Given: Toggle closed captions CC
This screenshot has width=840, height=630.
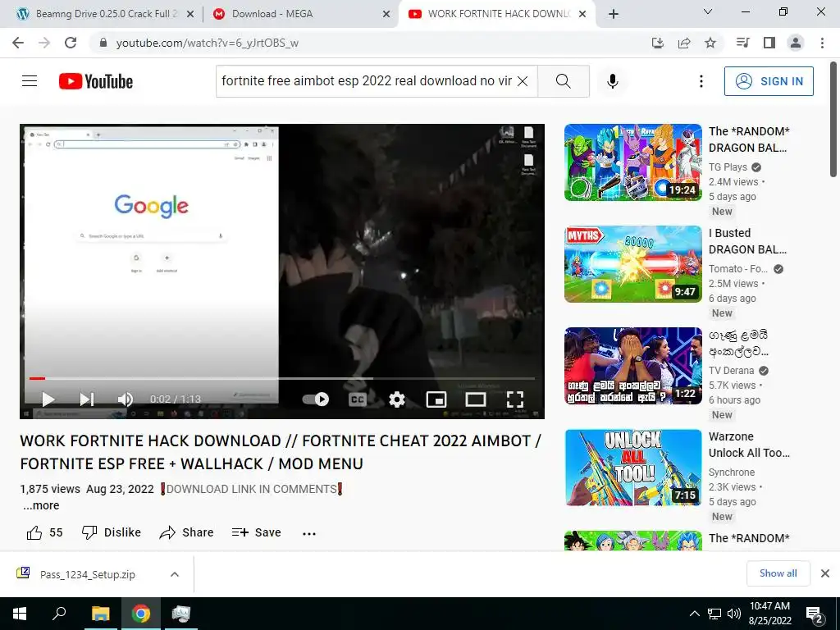Looking at the screenshot, I should pyautogui.click(x=357, y=399).
